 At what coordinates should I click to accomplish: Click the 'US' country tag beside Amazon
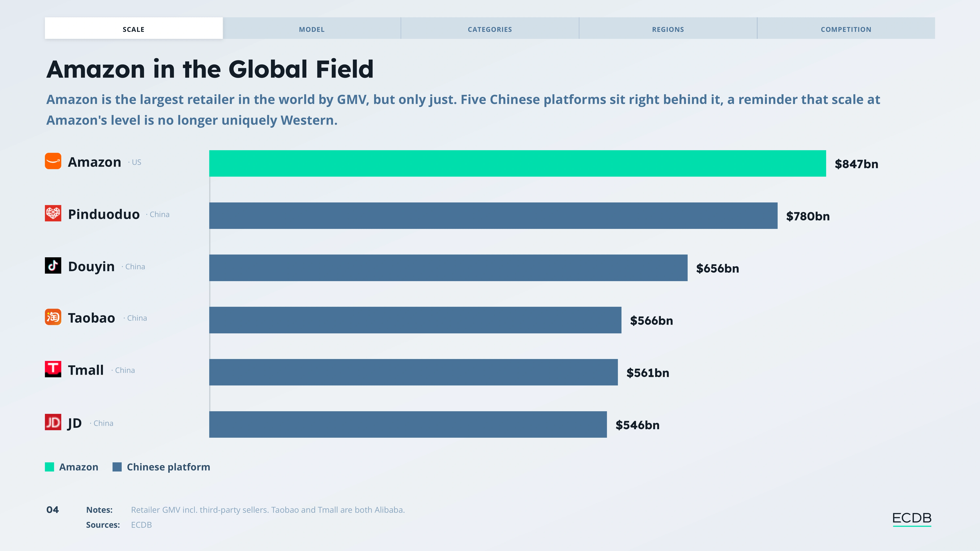point(136,162)
